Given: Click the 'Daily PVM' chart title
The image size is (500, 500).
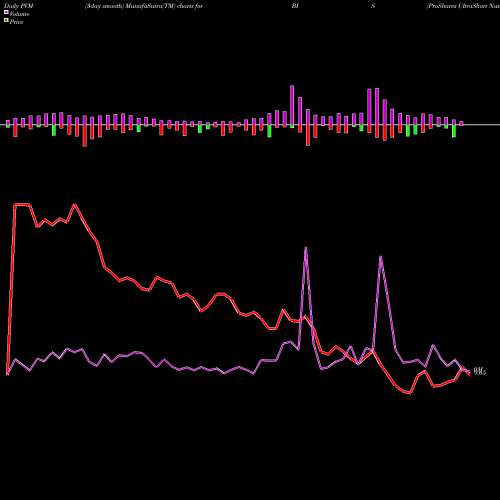Looking at the screenshot, I should point(19,6).
